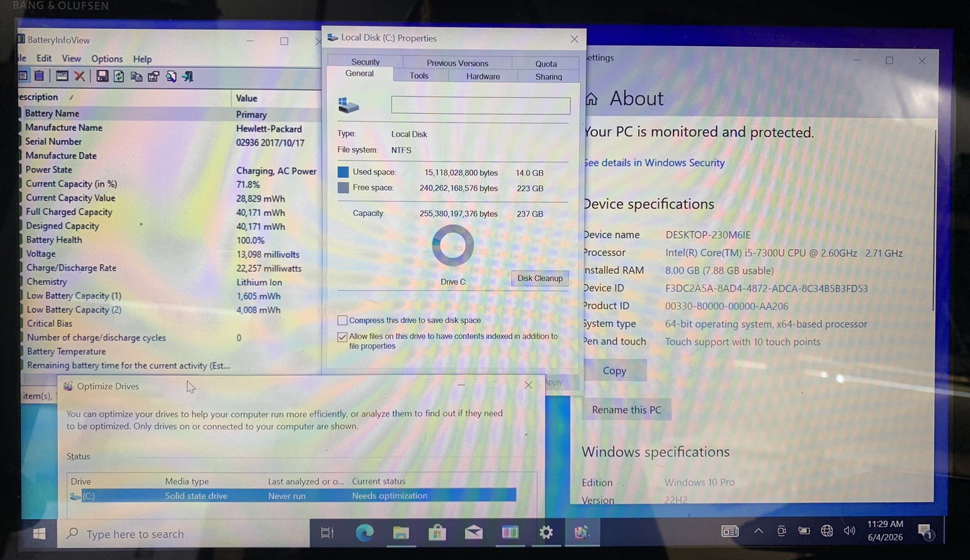Click the Exit door icon in BatteryInfoView toolbar
This screenshot has width=970, height=560.
(188, 76)
